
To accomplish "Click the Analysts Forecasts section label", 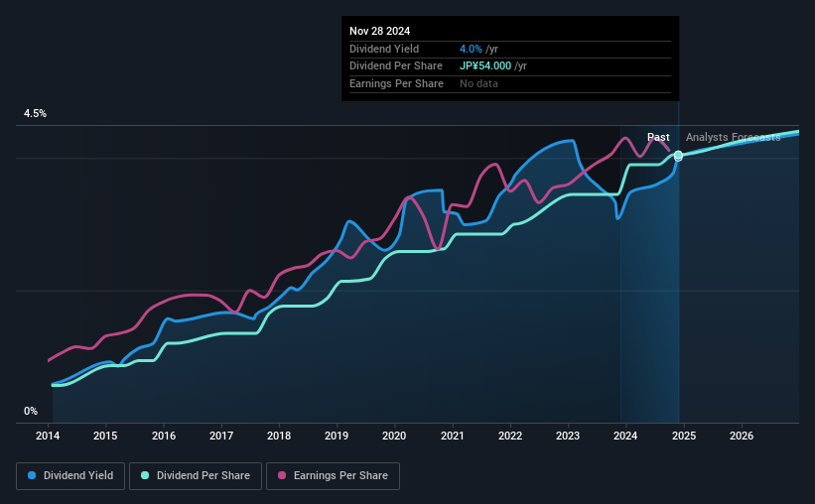I will (733, 137).
